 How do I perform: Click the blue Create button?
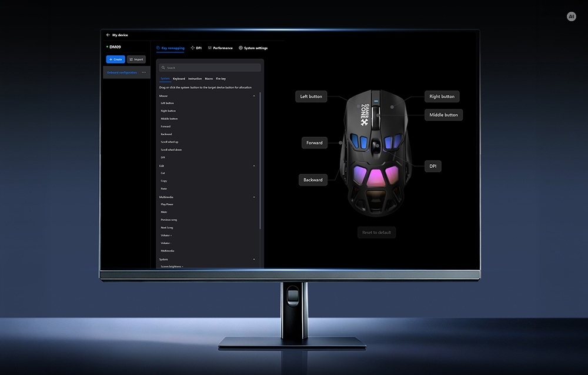tap(115, 59)
